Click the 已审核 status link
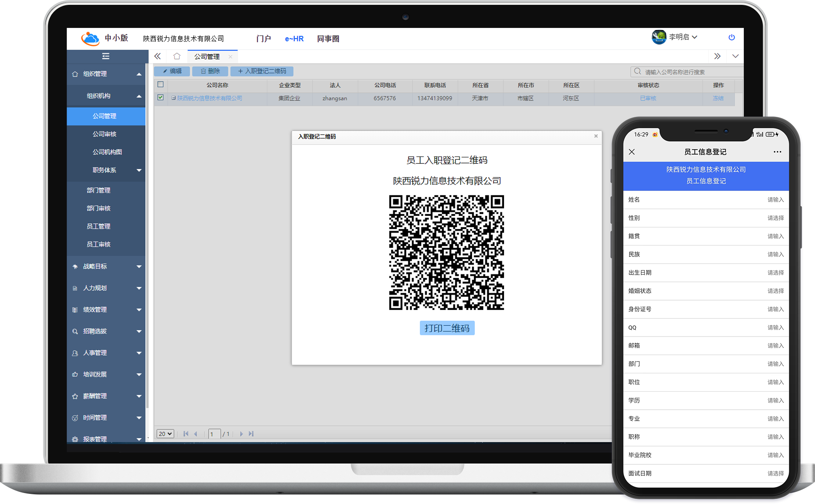 pos(648,98)
